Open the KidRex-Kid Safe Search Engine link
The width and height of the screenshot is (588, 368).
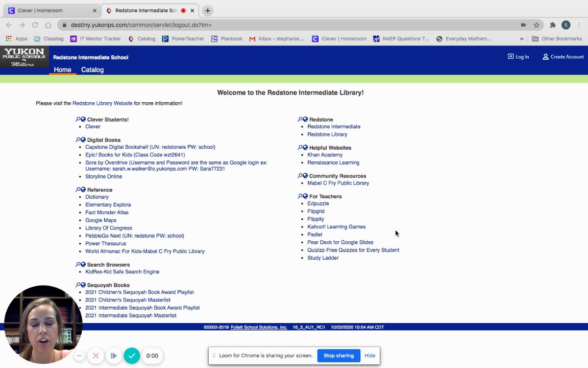tap(122, 272)
